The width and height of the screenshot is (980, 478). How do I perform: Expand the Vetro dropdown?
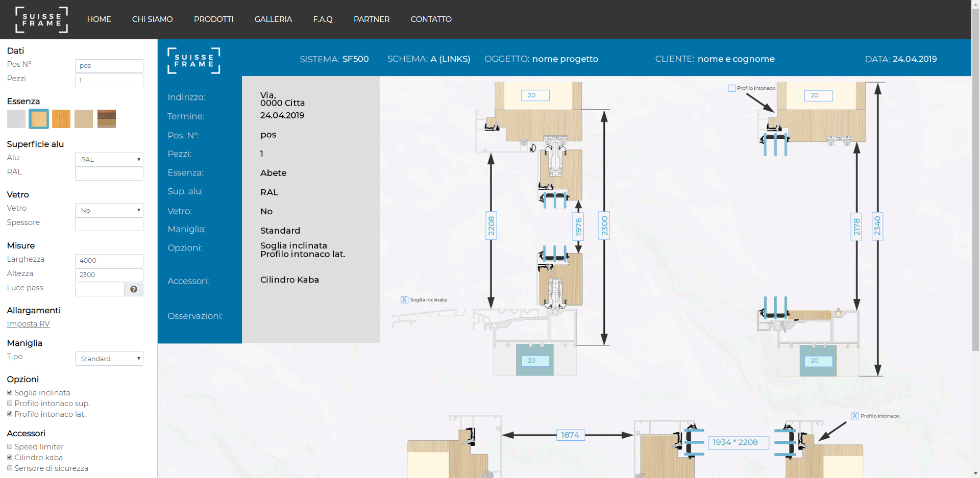109,210
